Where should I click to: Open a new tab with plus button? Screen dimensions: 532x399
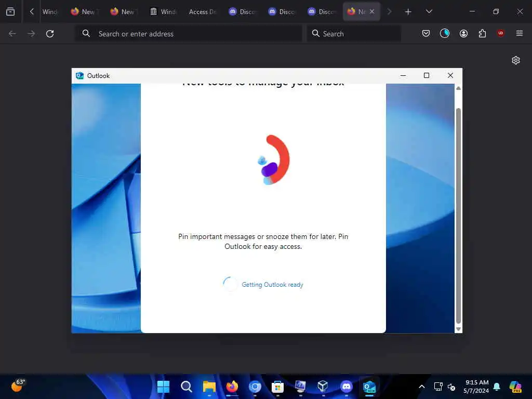[408, 12]
